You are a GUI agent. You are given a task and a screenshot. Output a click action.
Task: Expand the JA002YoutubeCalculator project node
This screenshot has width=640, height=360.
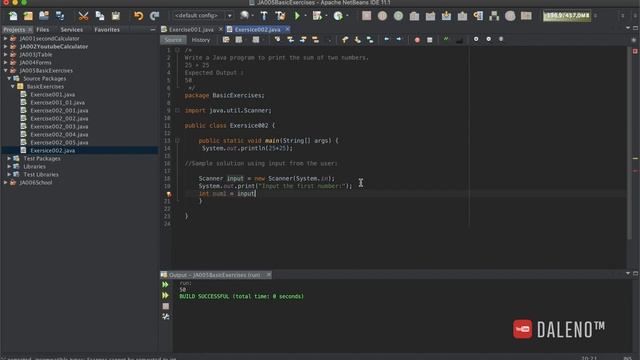click(6, 47)
